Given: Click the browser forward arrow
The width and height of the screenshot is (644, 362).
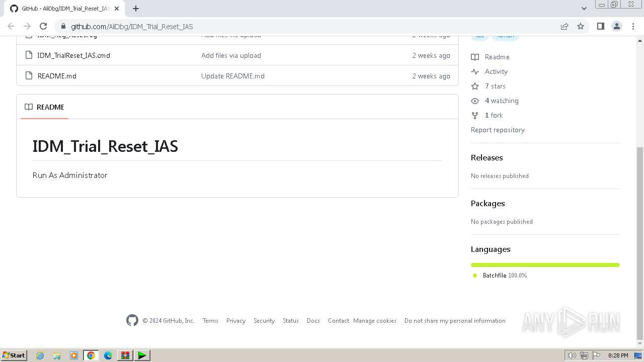Looking at the screenshot, I should [x=27, y=26].
